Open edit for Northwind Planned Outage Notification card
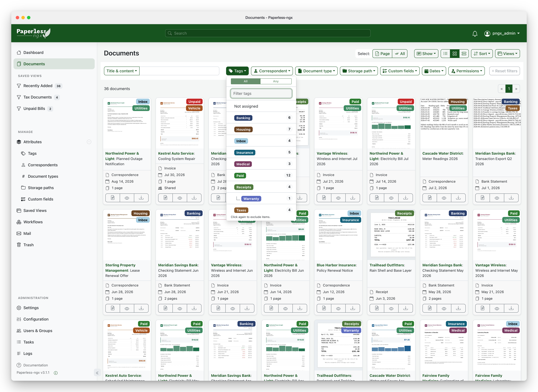Screen dimensions: 538x392 113,198
